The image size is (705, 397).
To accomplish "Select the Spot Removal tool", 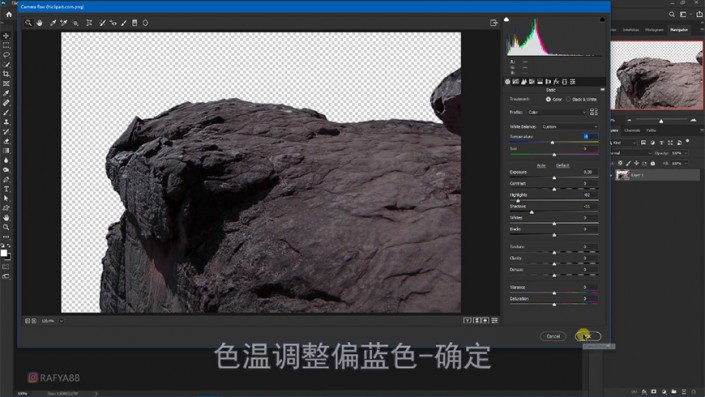I will [102, 23].
